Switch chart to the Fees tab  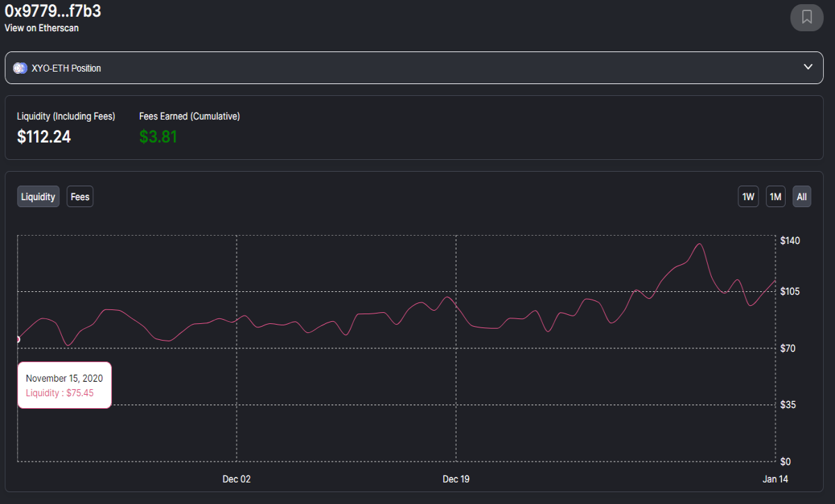pos(80,197)
